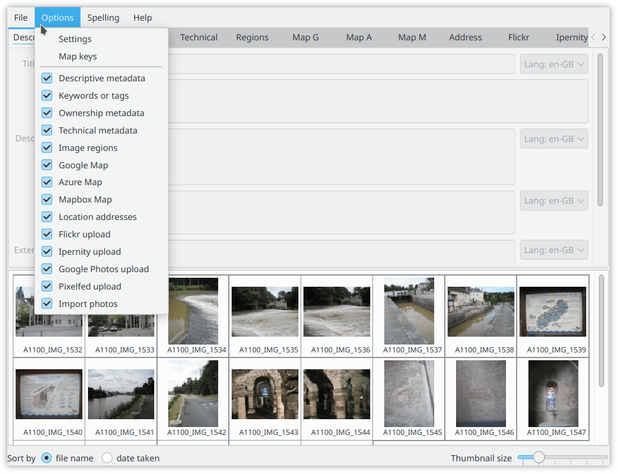Uncheck Location addresses option
Image resolution: width=618 pixels, height=474 pixels.
coord(101,217)
